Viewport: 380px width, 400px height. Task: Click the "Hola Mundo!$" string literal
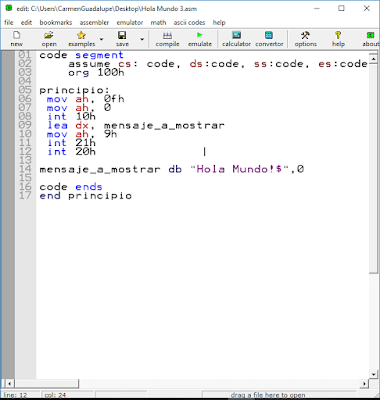239,169
